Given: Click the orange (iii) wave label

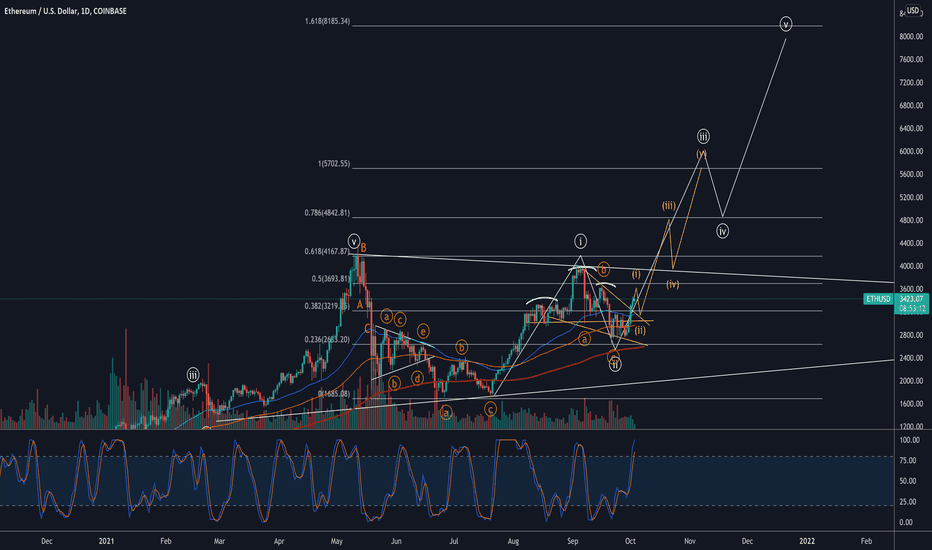Looking at the screenshot, I should 669,206.
